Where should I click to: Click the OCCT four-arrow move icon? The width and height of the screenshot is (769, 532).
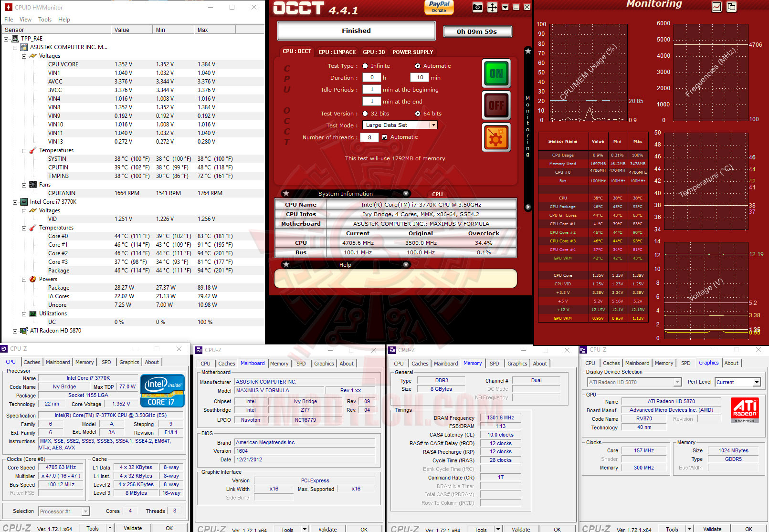point(492,7)
